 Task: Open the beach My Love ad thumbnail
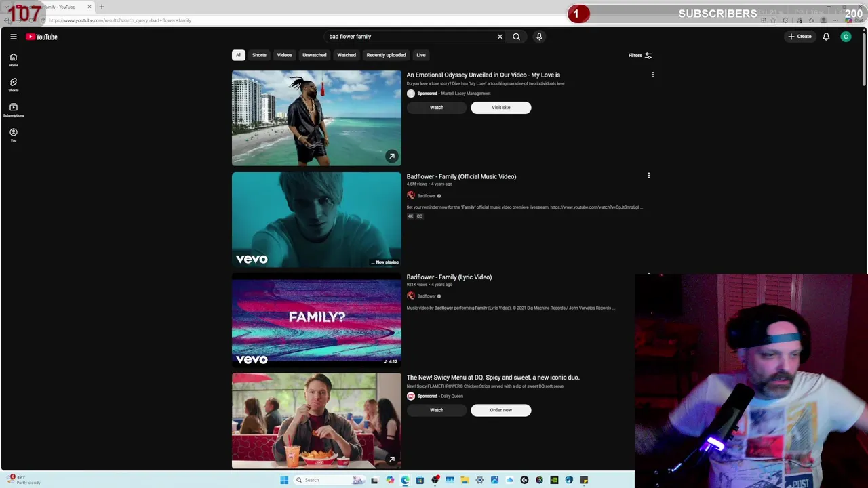(x=316, y=118)
